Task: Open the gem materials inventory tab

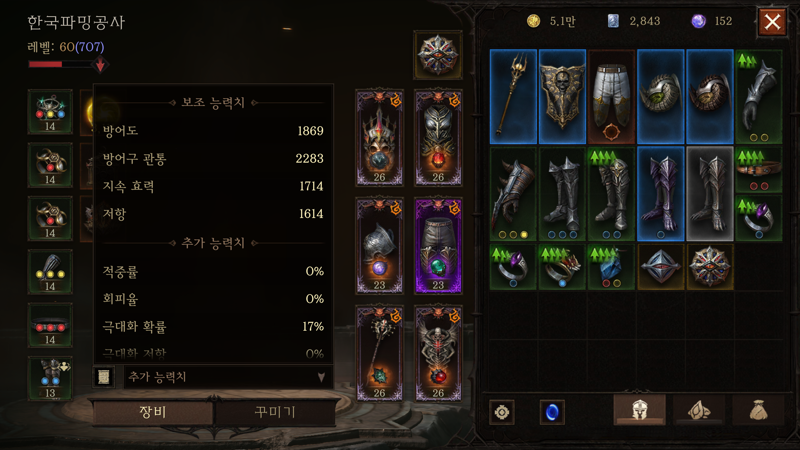Action: [698, 410]
